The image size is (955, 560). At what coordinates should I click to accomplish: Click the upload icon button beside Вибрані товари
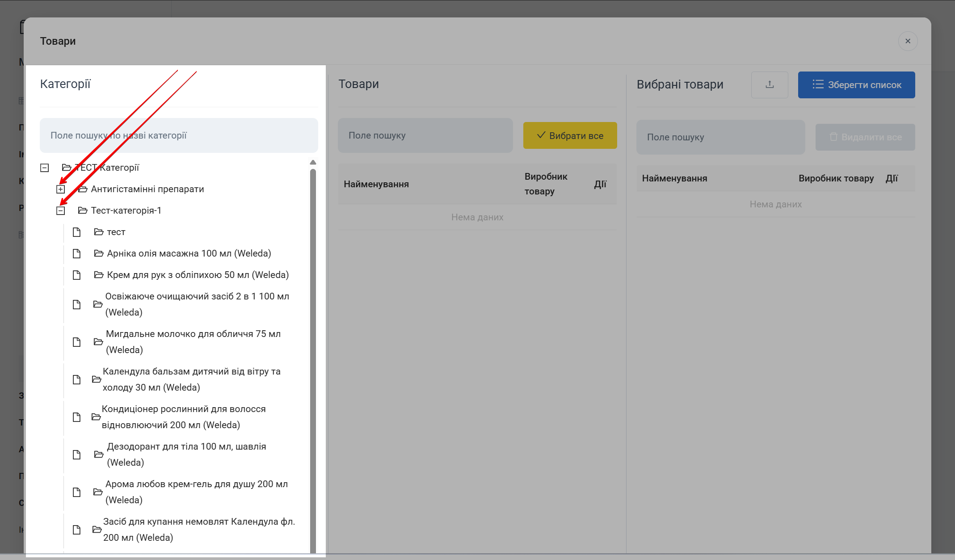[769, 84]
